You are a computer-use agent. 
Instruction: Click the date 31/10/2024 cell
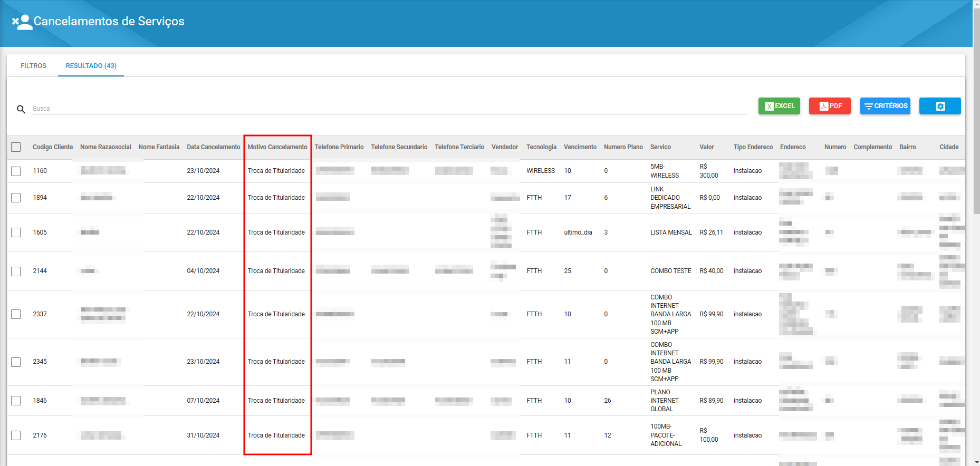[203, 435]
